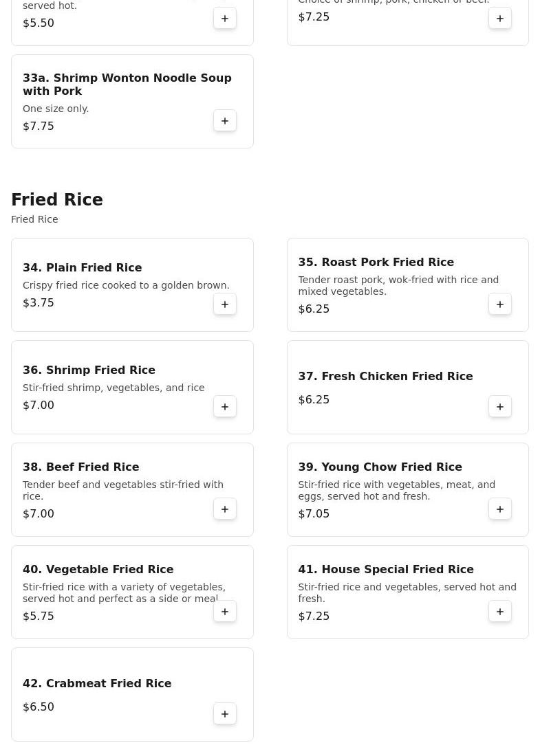Viewport: 540px width, 756px height.
Task: Add Plain Fried Rice using plus icon
Action: 225,304
